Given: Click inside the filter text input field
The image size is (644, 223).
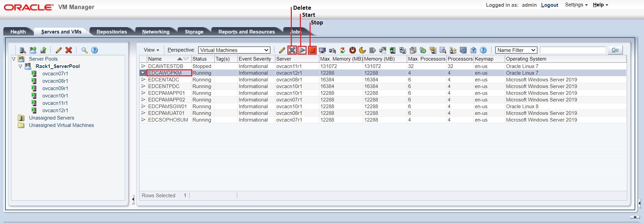Looking at the screenshot, I should tap(573, 50).
